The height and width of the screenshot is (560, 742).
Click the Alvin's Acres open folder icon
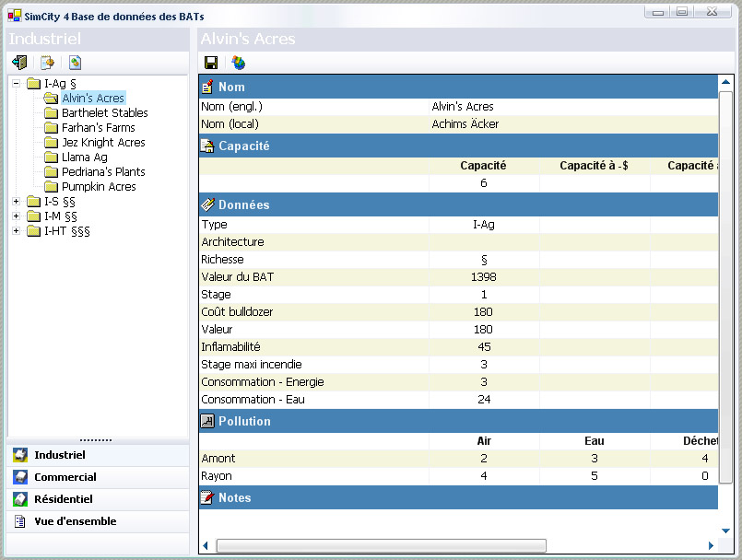tap(51, 98)
